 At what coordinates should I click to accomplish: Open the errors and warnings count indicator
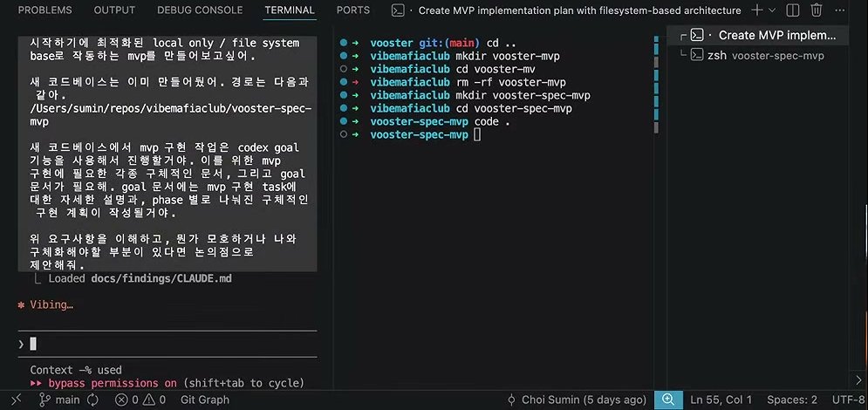140,400
